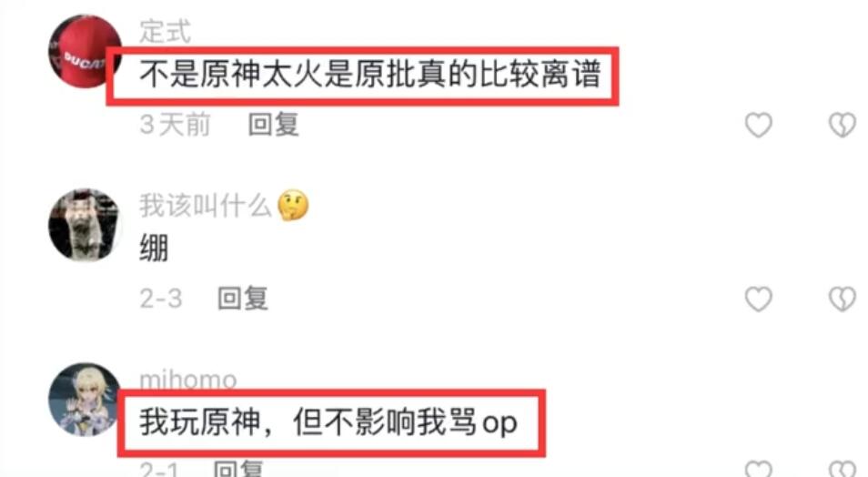Reply to the 绷 comment dated 2-3
The image size is (868, 477).
click(243, 299)
